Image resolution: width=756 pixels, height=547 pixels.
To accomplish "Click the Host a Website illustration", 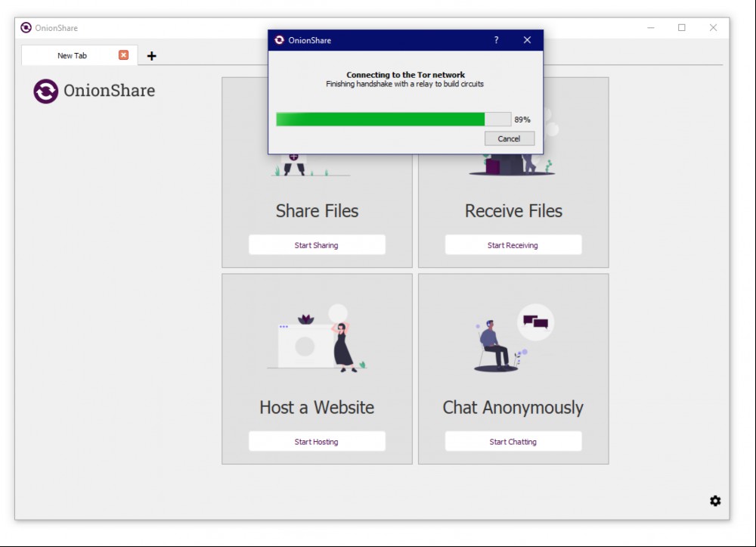I will (317, 338).
